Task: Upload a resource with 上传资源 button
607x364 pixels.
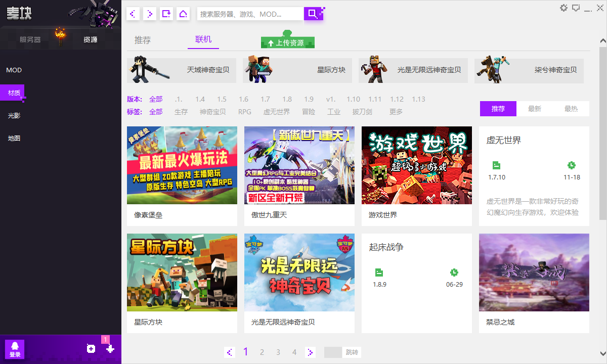Action: pos(288,42)
